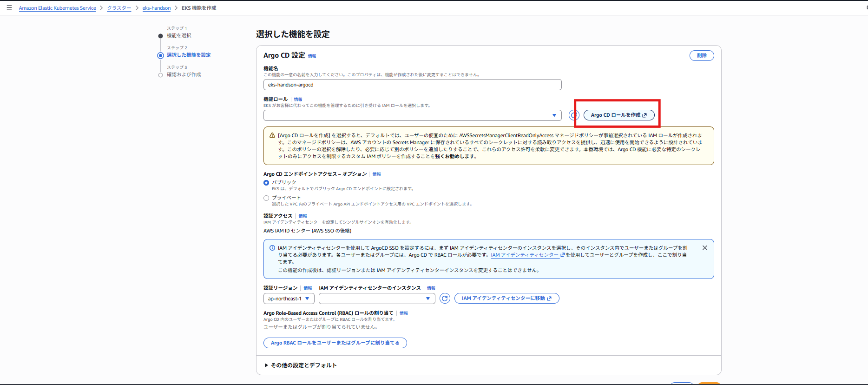The image size is (868, 385).
Task: Open the hamburger navigation menu
Action: tap(9, 7)
